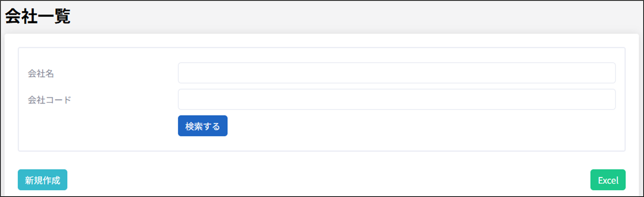Image resolution: width=644 pixels, height=197 pixels.
Task: Place cursor in company code input
Action: [396, 99]
